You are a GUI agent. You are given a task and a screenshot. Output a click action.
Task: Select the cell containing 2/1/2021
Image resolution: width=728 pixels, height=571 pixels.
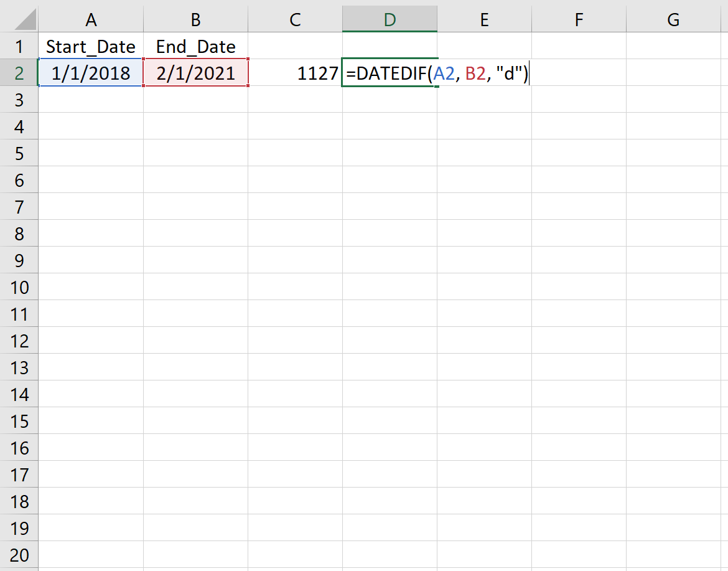195,73
